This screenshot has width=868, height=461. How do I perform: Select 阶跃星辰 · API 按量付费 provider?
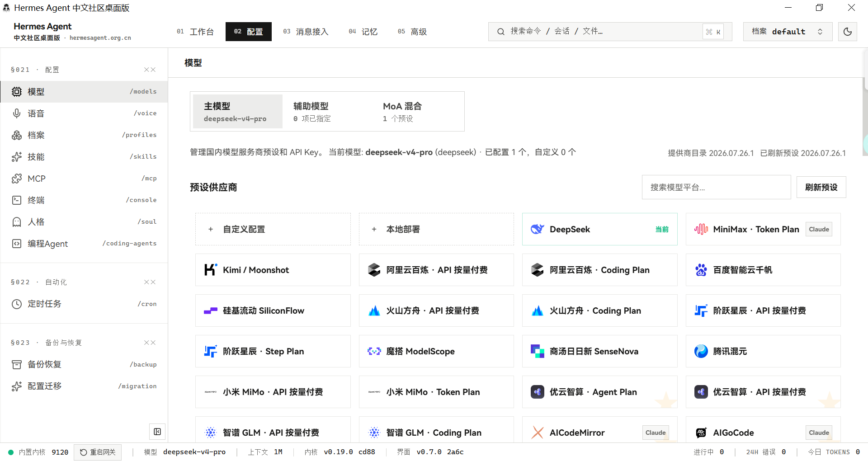[x=763, y=310]
